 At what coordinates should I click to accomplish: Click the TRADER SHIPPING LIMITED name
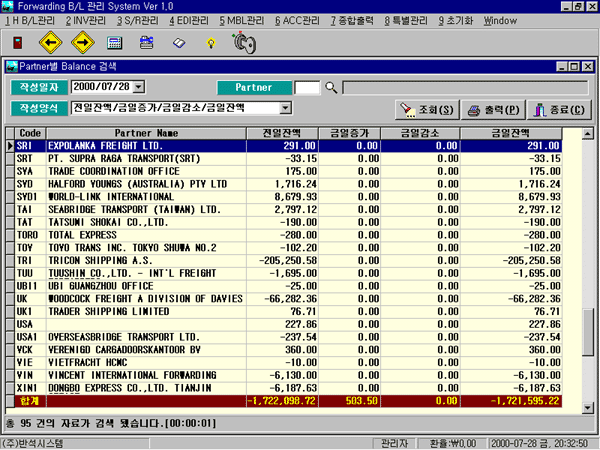pyautogui.click(x=109, y=311)
